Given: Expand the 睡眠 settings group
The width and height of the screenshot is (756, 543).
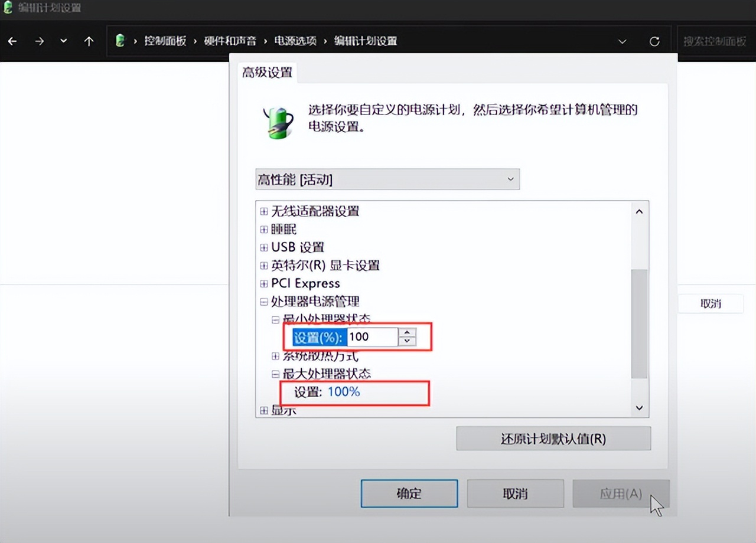Looking at the screenshot, I should tap(263, 229).
